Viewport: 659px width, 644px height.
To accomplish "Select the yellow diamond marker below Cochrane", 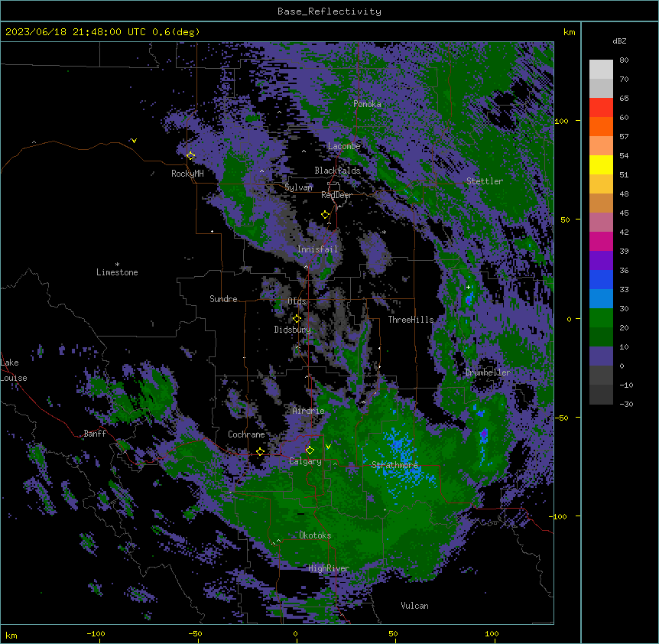I will (260, 452).
